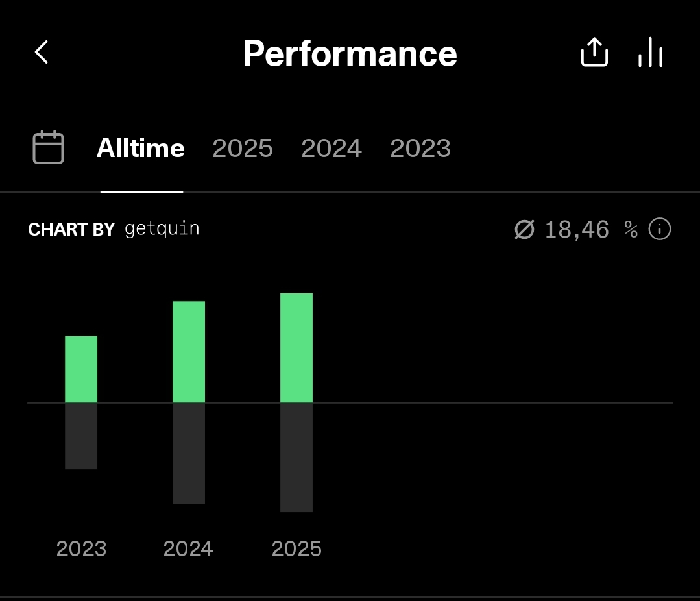Tap the bar chart statistics icon

[x=650, y=53]
